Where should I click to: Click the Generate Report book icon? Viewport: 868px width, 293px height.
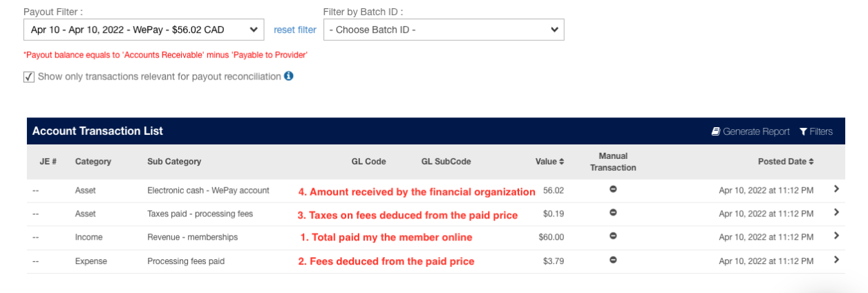coord(716,131)
